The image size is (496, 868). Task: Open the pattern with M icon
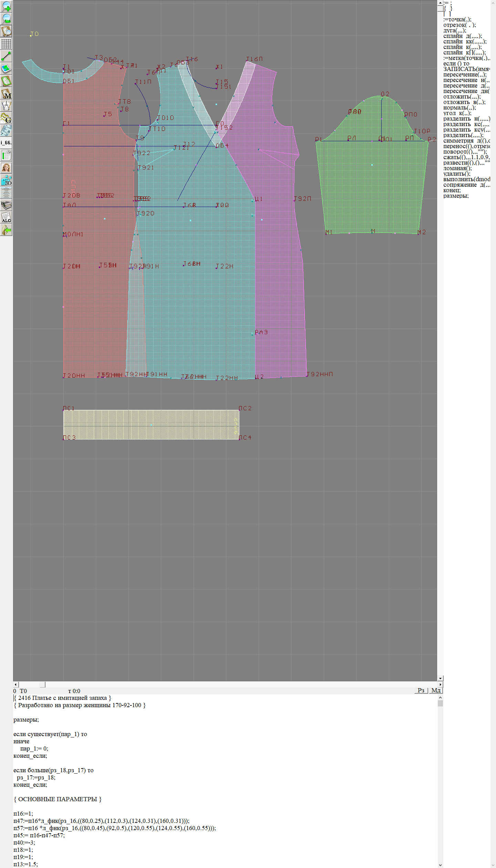(x=6, y=94)
